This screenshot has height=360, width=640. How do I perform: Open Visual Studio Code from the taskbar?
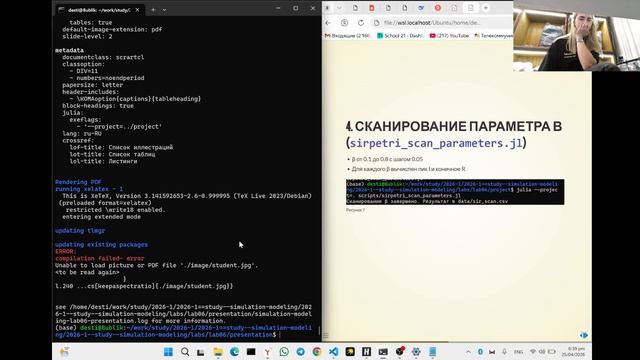333,352
